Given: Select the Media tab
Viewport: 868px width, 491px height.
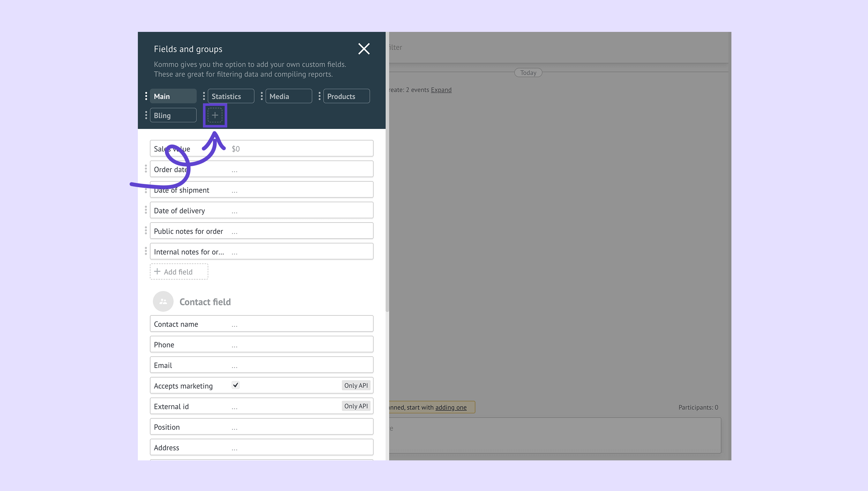Looking at the screenshot, I should pyautogui.click(x=288, y=96).
